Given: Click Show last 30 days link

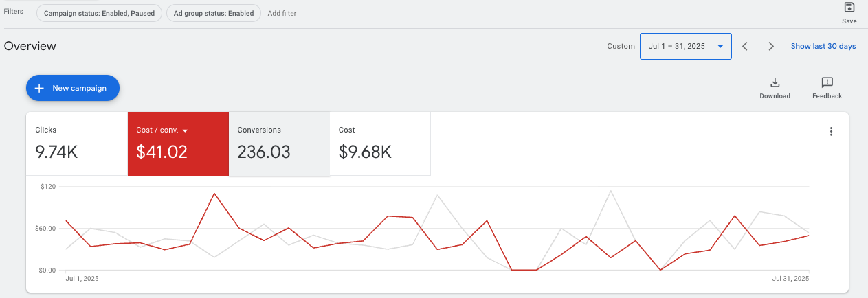Looking at the screenshot, I should tap(823, 47).
